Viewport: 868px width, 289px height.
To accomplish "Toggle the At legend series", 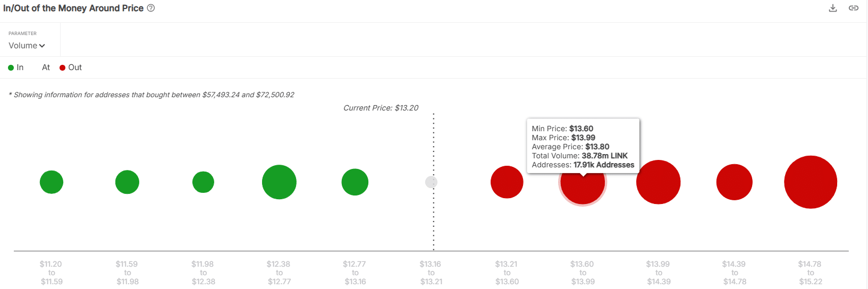I will pyautogui.click(x=46, y=67).
